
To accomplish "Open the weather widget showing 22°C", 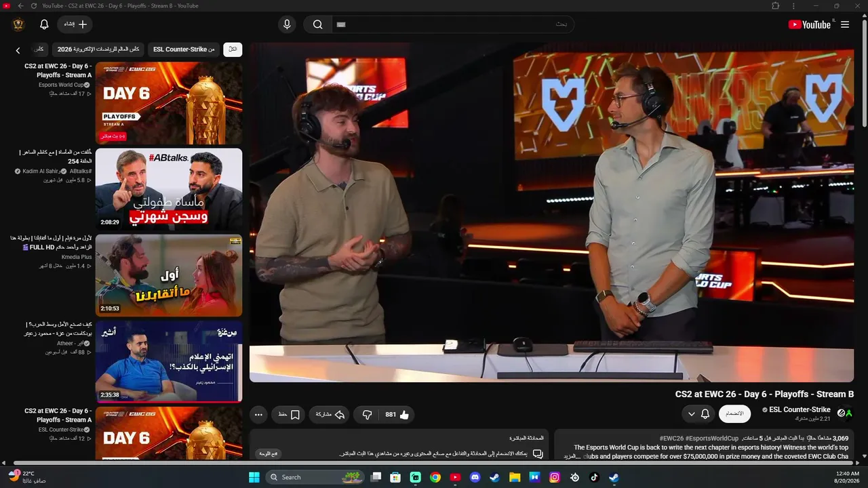I will click(27, 476).
